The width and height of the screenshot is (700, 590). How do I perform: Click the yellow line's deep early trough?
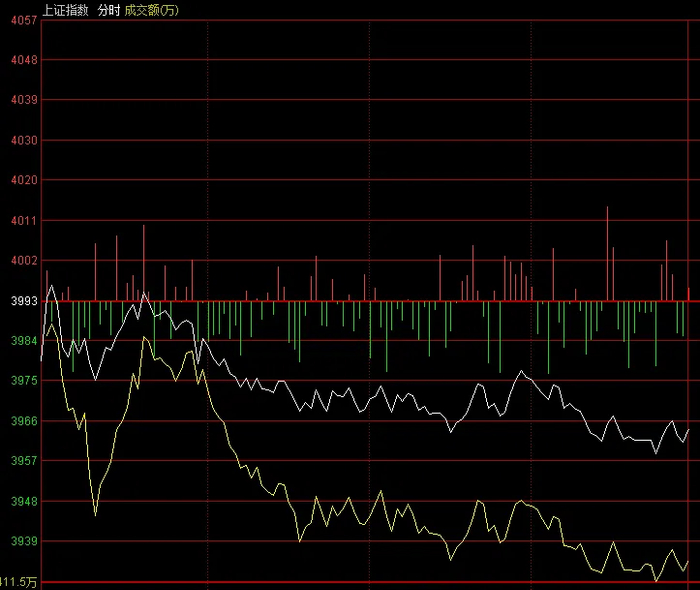[96, 514]
